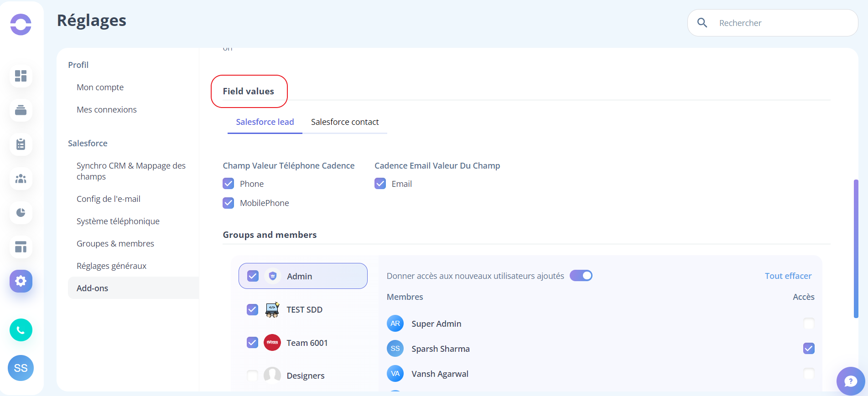The image size is (868, 396).
Task: Click the Designers group avatar
Action: pyautogui.click(x=272, y=375)
